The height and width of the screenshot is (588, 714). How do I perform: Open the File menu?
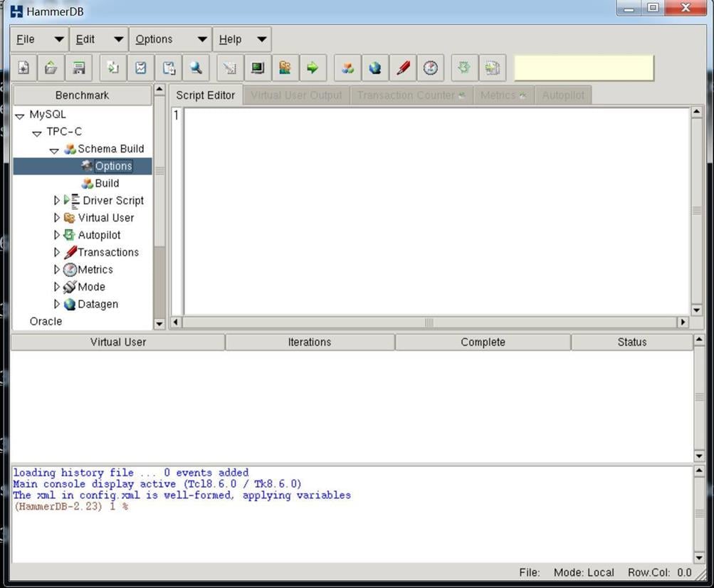click(x=26, y=39)
